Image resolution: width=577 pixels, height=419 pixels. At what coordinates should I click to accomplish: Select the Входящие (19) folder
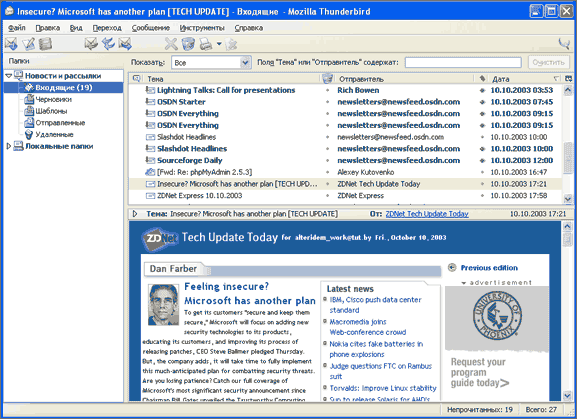coord(64,88)
